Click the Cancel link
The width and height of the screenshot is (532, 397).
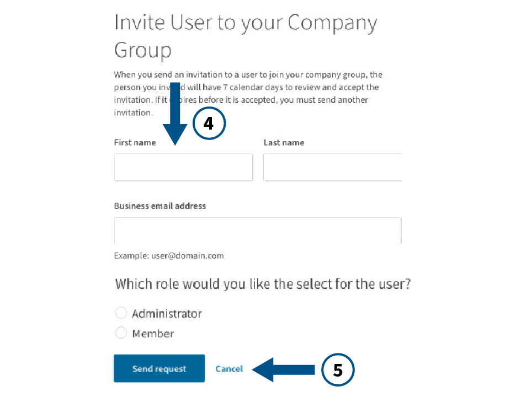coord(229,368)
